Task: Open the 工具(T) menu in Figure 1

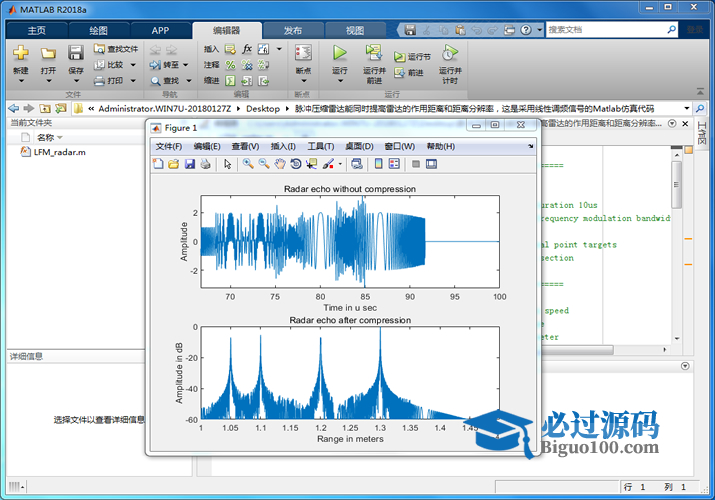Action: [x=320, y=146]
